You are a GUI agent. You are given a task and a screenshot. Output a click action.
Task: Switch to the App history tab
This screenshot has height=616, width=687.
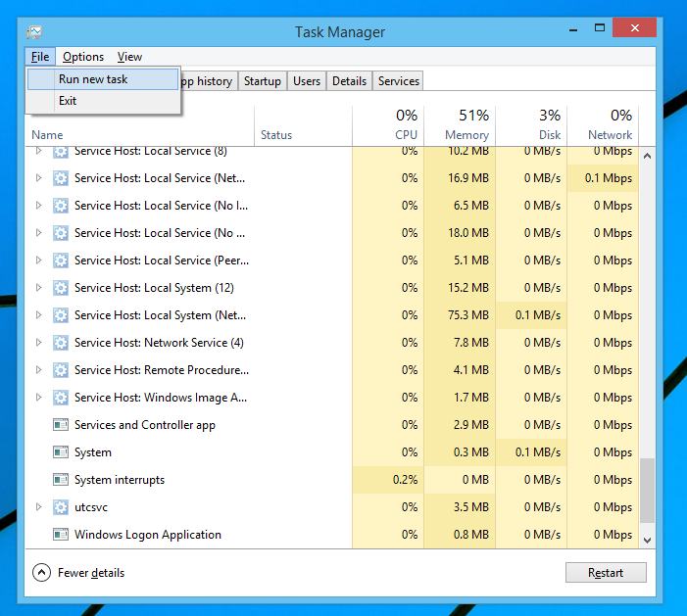[x=209, y=81]
